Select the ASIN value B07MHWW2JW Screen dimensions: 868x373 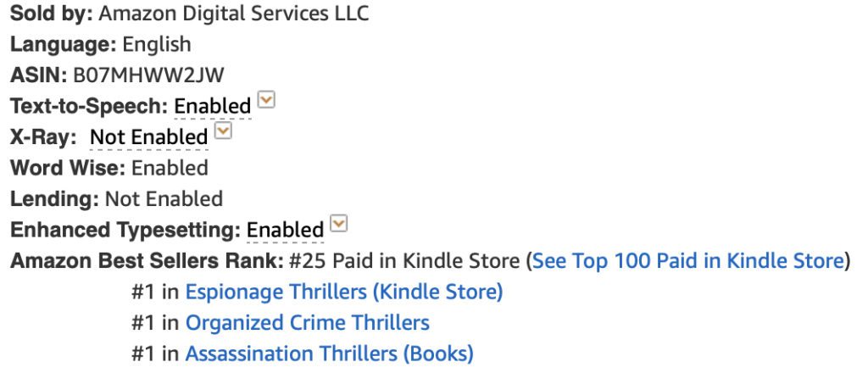click(x=148, y=75)
